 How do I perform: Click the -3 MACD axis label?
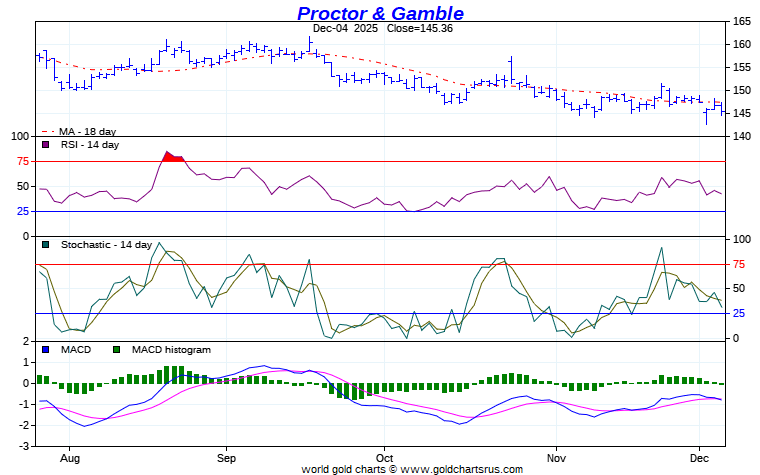coord(25,446)
